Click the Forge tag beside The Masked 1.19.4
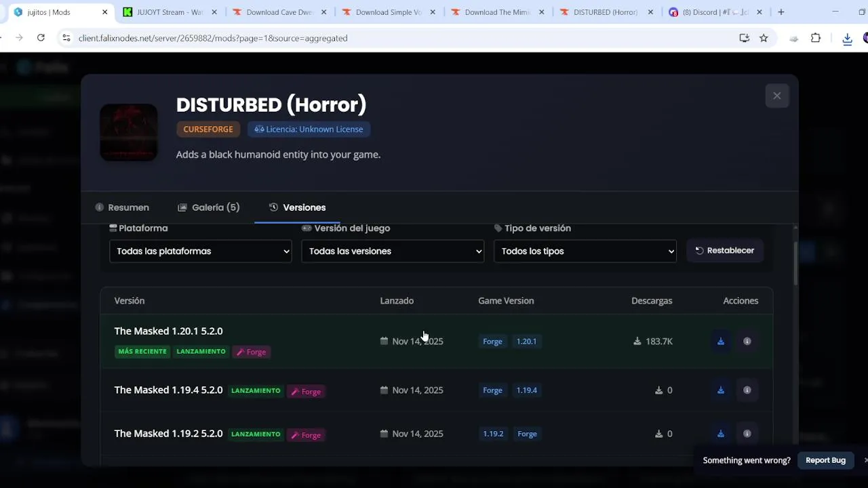Viewport: 868px width, 488px height. coord(307,392)
